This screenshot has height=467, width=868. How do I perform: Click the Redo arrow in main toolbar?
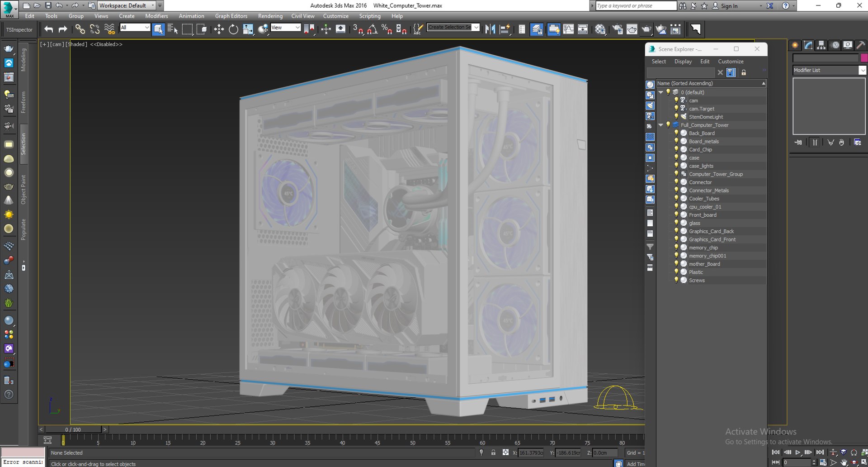(63, 29)
